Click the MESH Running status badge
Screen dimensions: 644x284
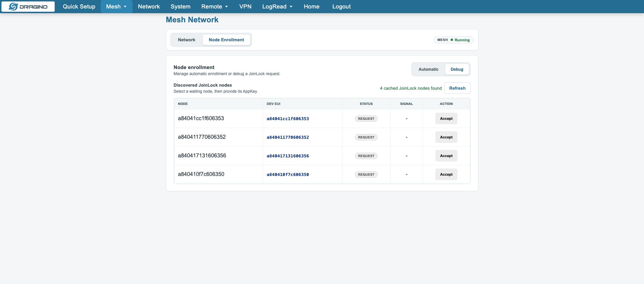[453, 40]
